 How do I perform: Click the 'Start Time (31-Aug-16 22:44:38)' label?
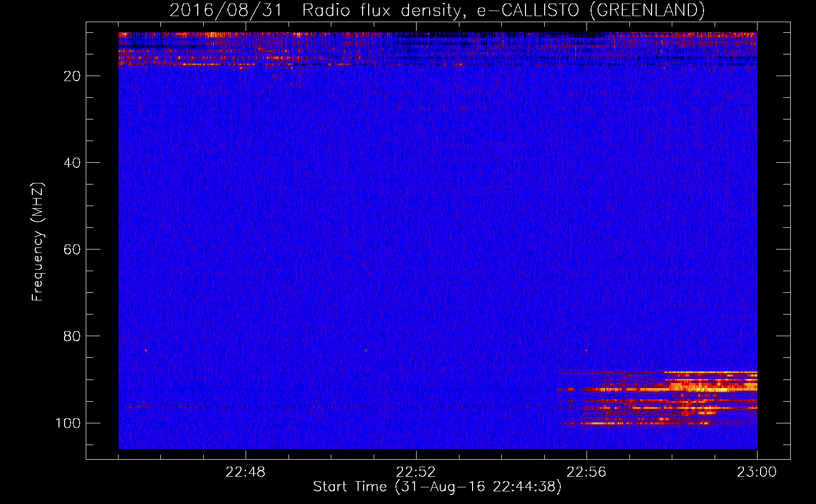point(437,487)
